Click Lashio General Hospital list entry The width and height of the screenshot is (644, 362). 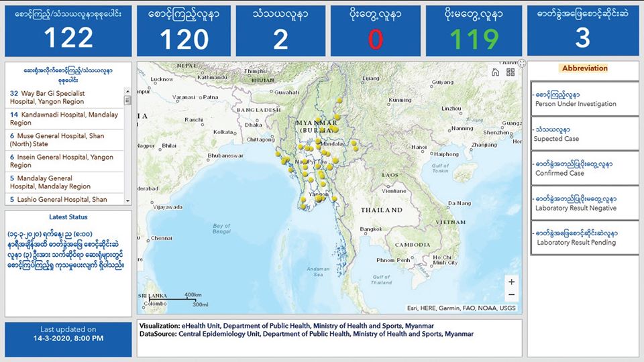point(65,199)
